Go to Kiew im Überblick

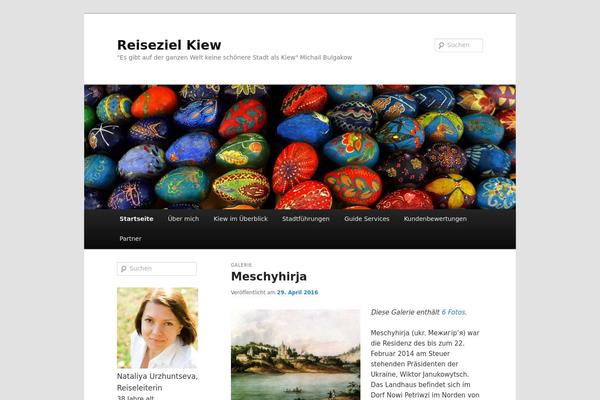click(241, 219)
